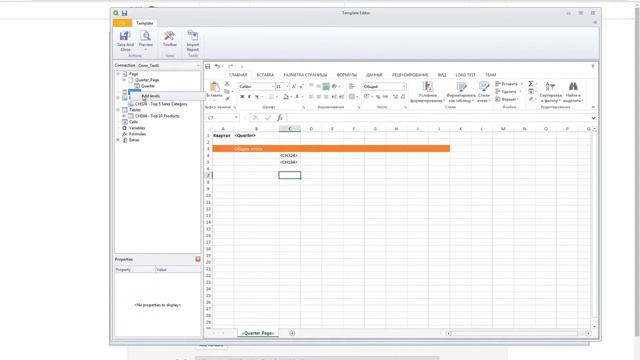The width and height of the screenshot is (640, 360).
Task: Click the red pin icon in Properties panel
Action: (x=198, y=259)
